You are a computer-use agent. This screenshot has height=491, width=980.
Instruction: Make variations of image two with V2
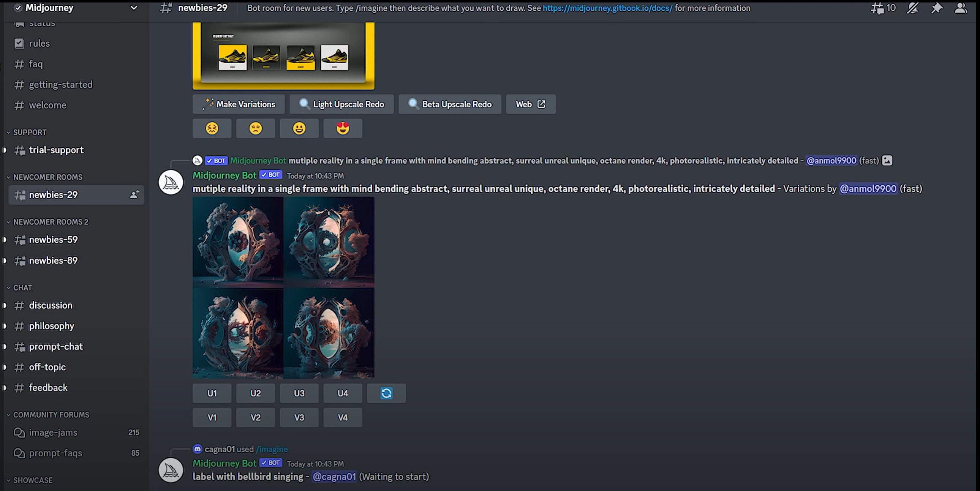[x=256, y=418]
